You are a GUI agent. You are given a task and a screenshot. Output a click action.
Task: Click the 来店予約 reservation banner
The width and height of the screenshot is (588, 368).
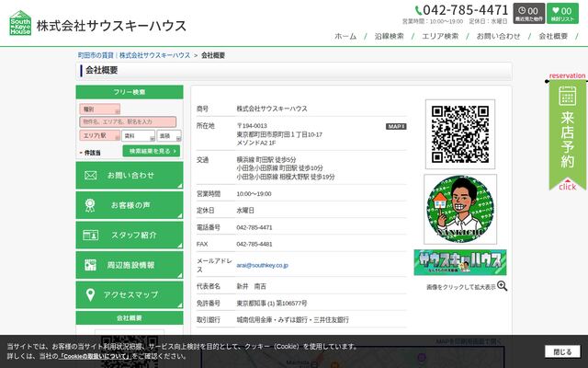[567, 133]
